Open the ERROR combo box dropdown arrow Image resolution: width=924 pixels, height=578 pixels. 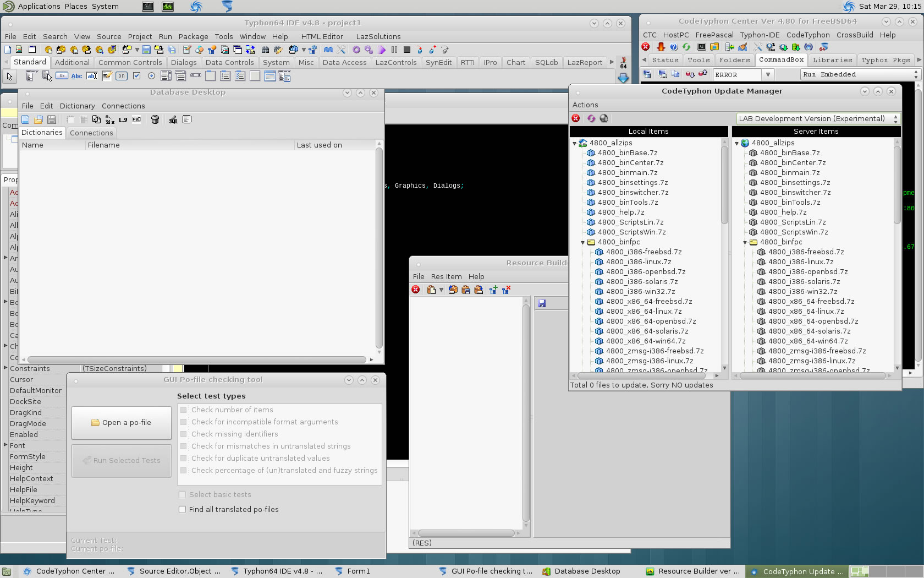[x=768, y=74]
